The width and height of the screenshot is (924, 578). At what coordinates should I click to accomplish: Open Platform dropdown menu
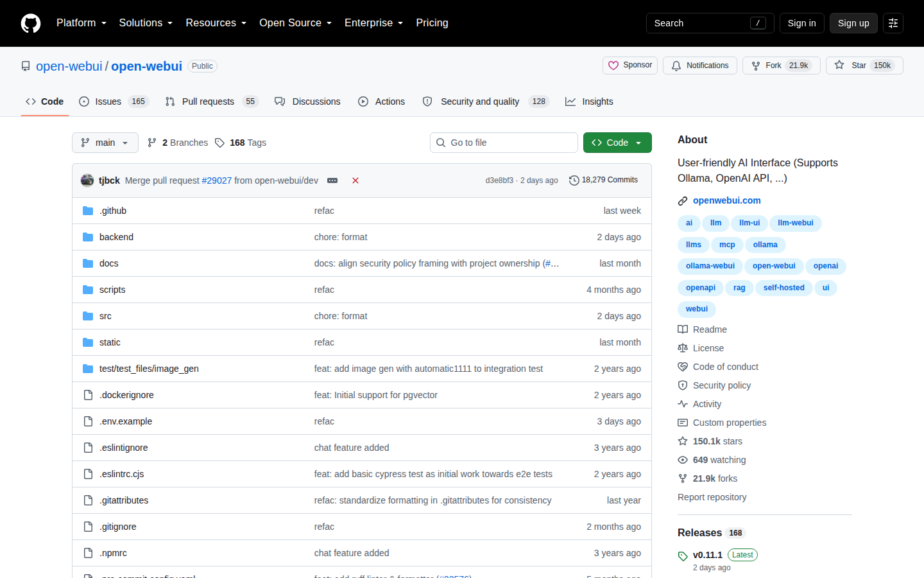tap(81, 23)
